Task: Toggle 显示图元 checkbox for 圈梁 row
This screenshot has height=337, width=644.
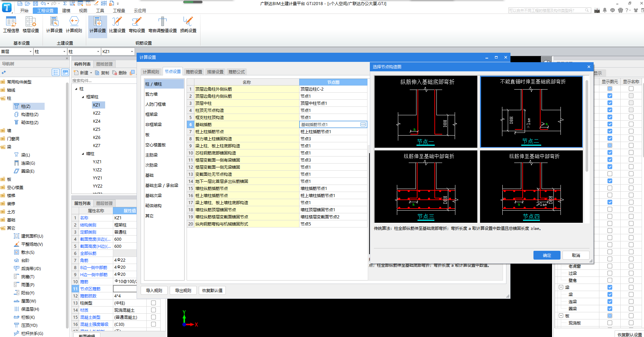Action: tap(610, 309)
